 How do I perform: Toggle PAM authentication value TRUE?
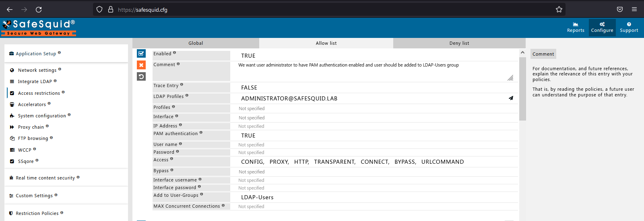click(248, 136)
